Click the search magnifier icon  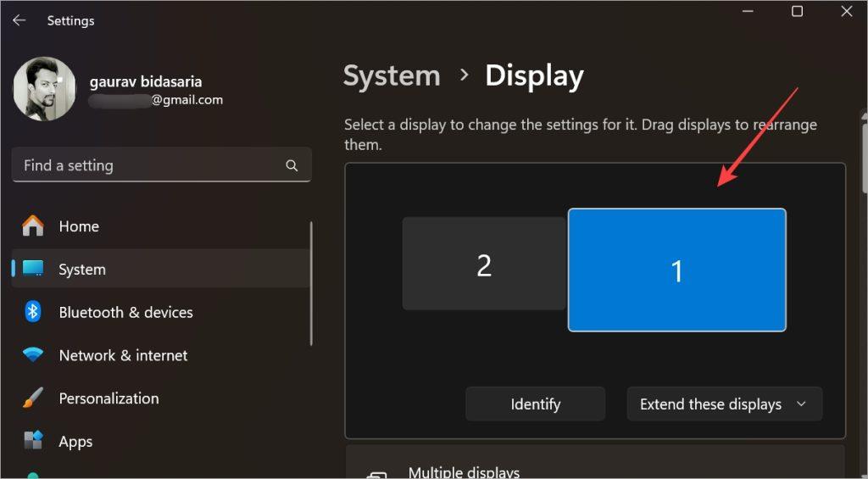point(292,165)
